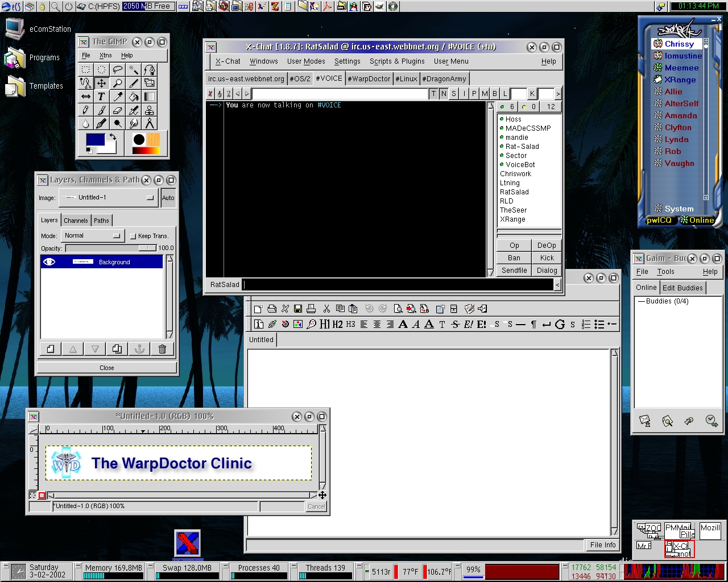Click the layer Opacity slider
This screenshot has width=728, height=582.
111,248
